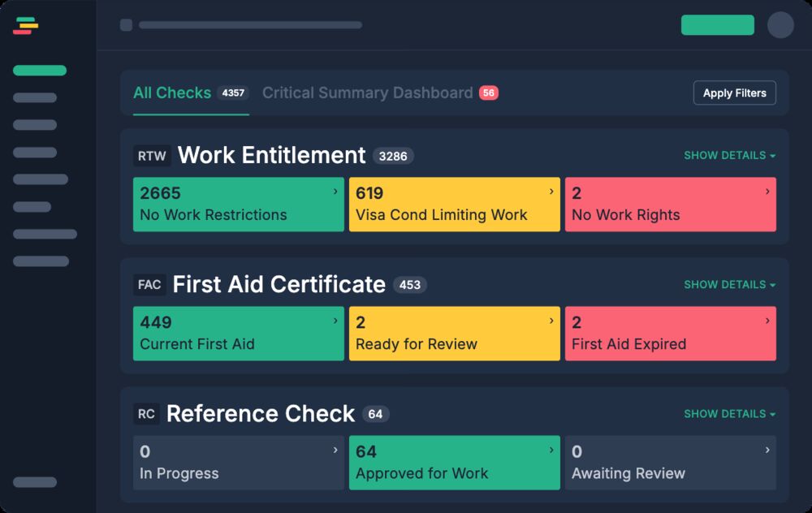Open the In Progress reference card

[238, 463]
